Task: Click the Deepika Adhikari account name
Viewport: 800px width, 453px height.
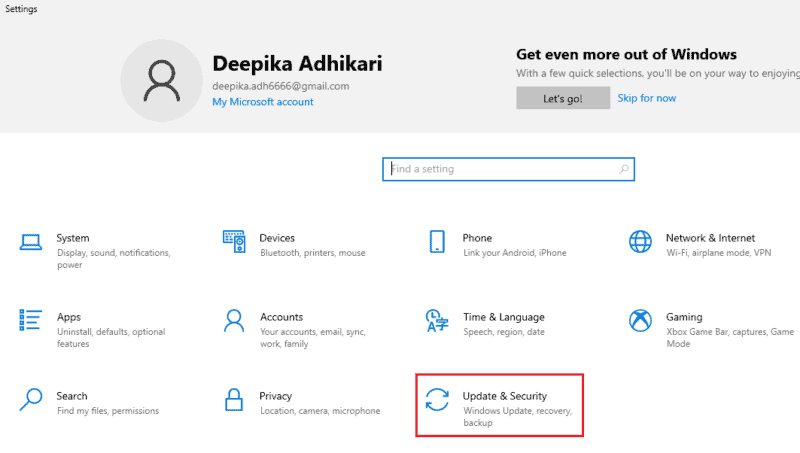Action: (x=297, y=64)
